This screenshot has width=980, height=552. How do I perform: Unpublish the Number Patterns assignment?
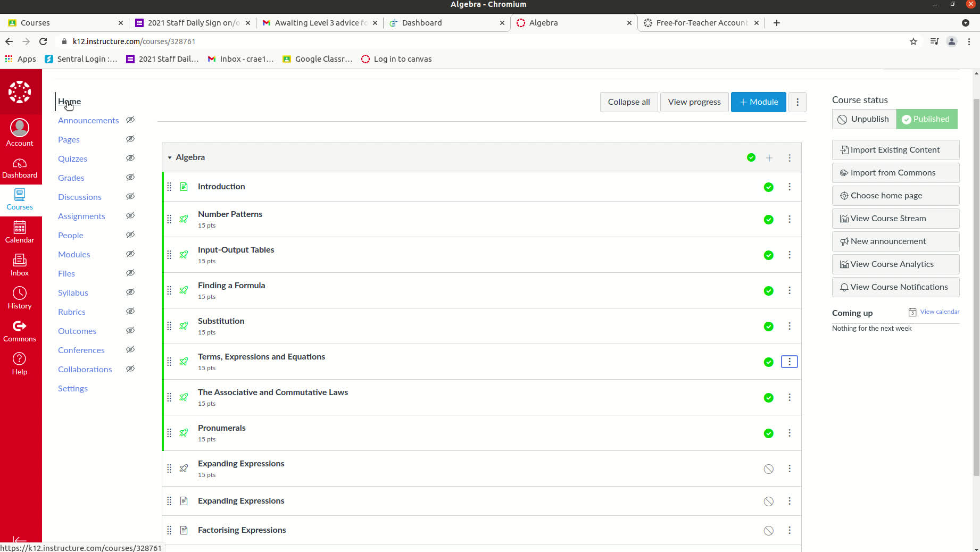pyautogui.click(x=769, y=220)
